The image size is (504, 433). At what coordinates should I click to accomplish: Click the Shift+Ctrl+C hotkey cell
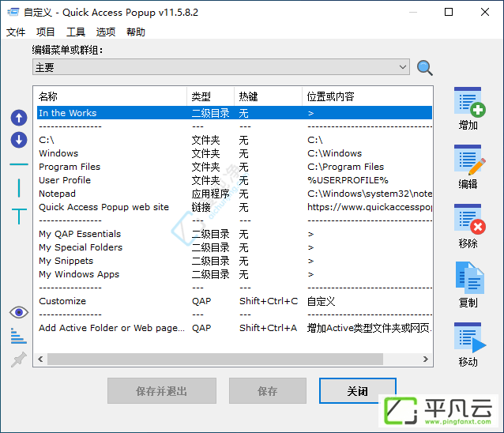pyautogui.click(x=269, y=301)
